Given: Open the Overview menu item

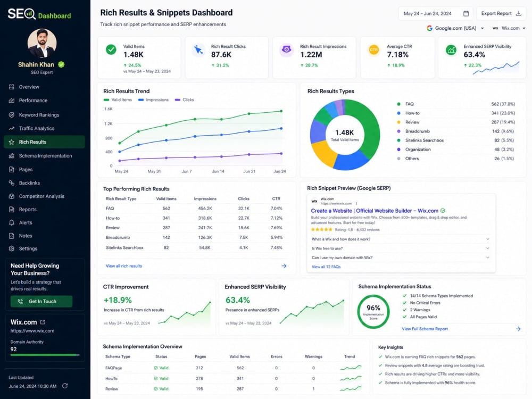Looking at the screenshot, I should pos(44,87).
